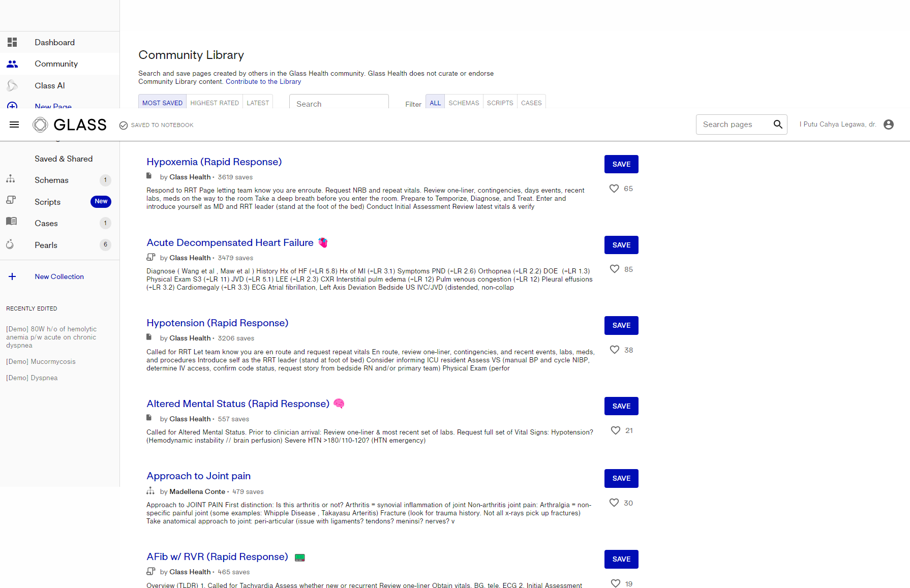Image resolution: width=910 pixels, height=588 pixels.
Task: Click the Dashboard grid icon
Action: tap(12, 42)
